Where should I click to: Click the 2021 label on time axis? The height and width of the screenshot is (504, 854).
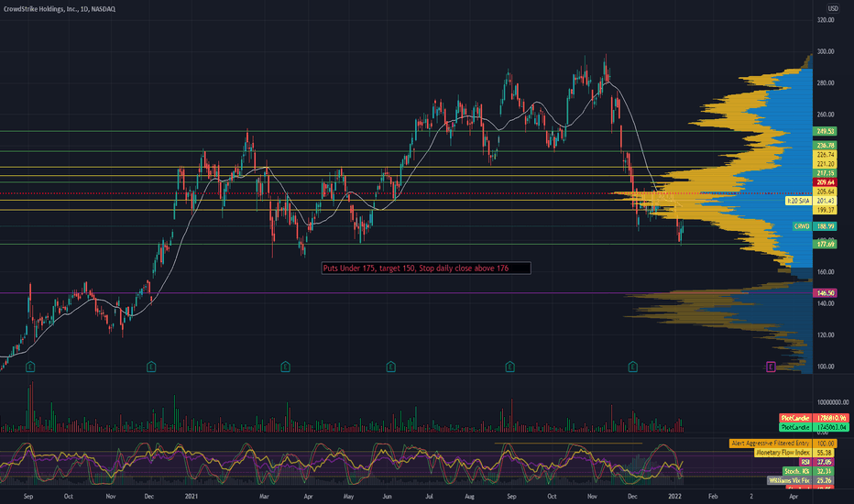192,497
